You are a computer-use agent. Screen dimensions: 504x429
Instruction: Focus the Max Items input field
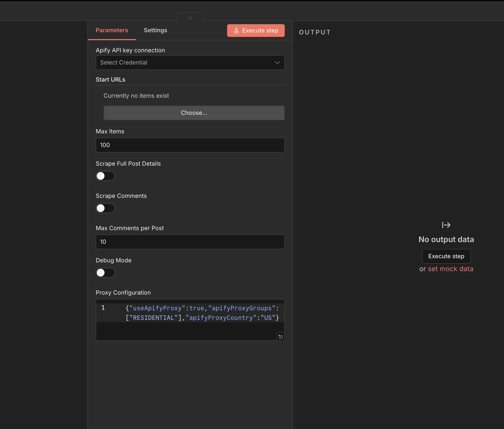[x=190, y=145]
